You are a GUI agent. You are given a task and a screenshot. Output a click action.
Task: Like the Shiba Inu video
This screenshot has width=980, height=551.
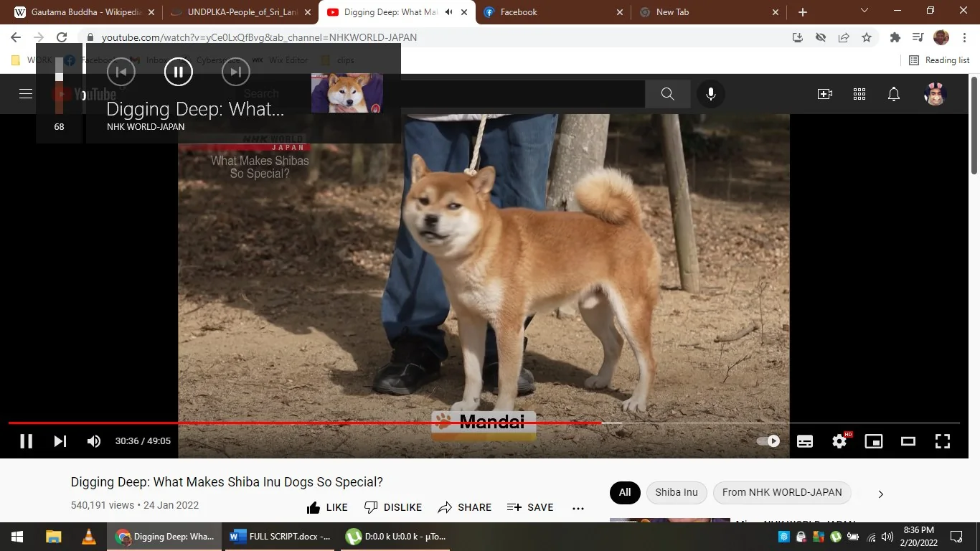point(327,507)
